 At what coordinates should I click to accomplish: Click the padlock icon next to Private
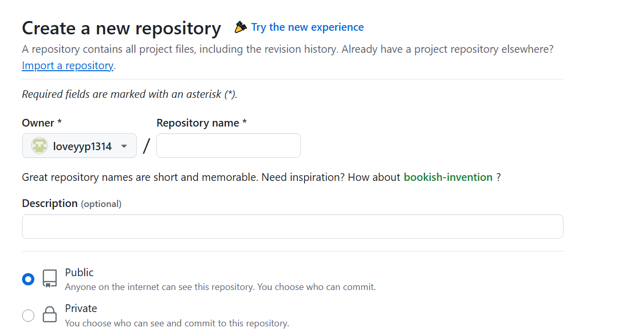[50, 315]
